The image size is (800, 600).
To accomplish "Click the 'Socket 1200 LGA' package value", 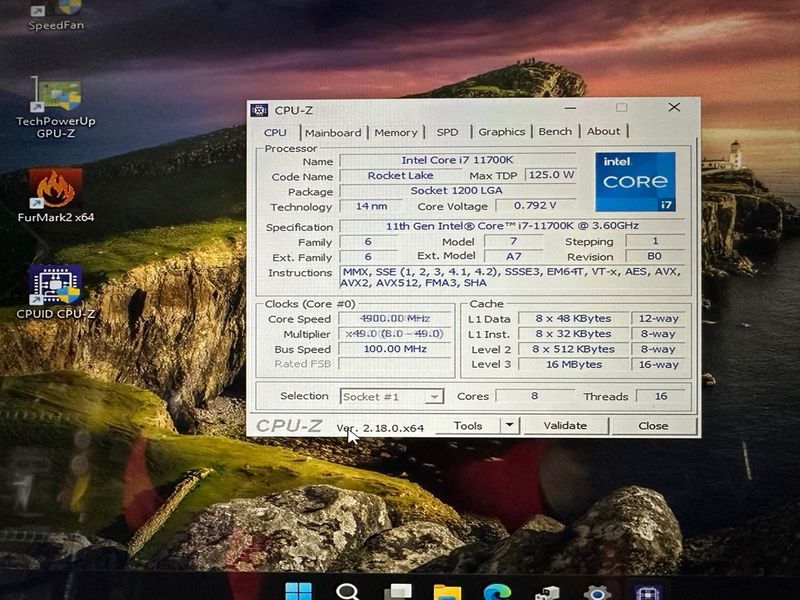I will [457, 190].
